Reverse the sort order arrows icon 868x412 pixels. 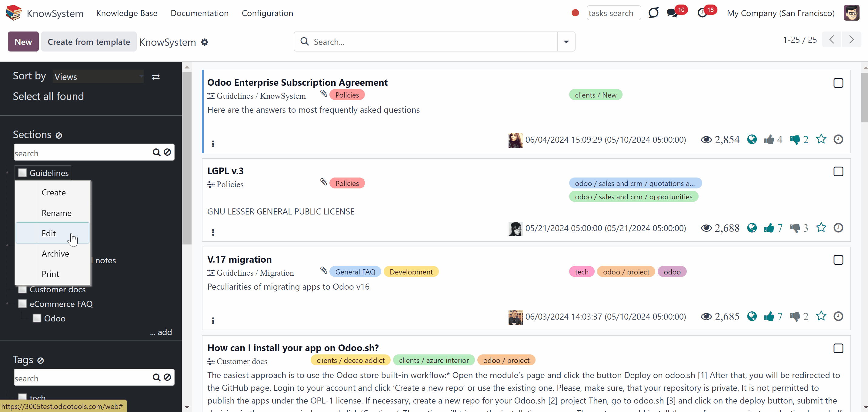pos(156,77)
